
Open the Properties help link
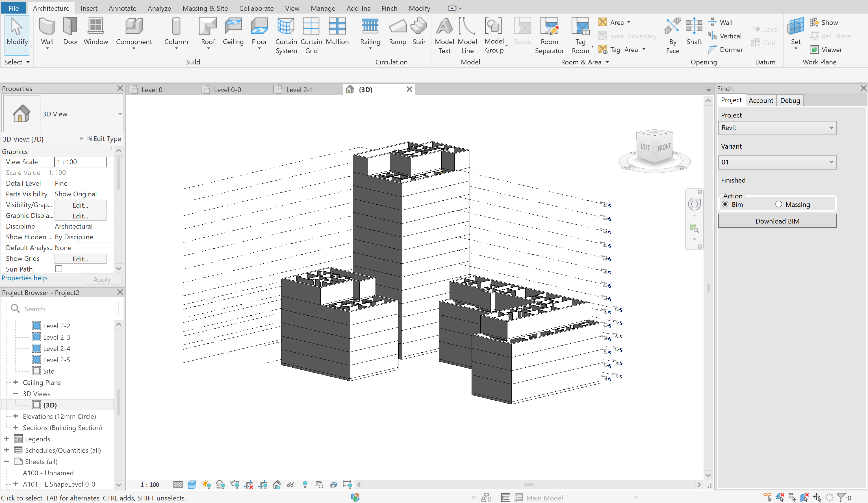(24, 278)
